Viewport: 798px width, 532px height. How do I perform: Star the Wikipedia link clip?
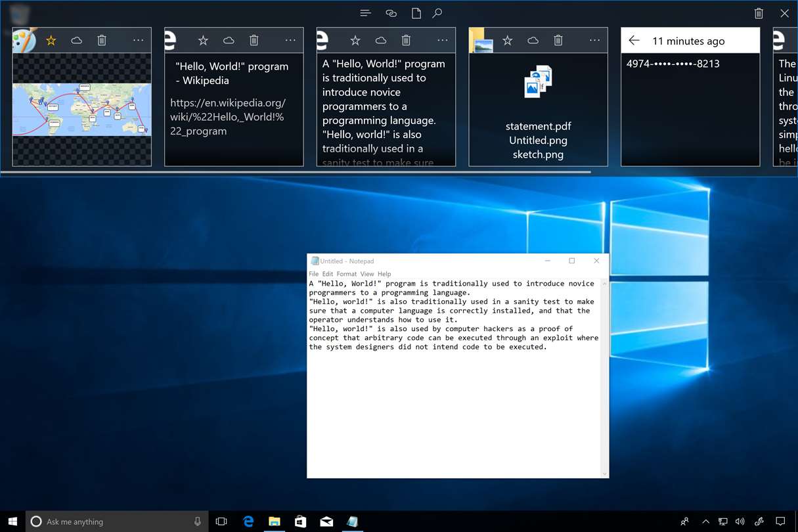pyautogui.click(x=203, y=41)
